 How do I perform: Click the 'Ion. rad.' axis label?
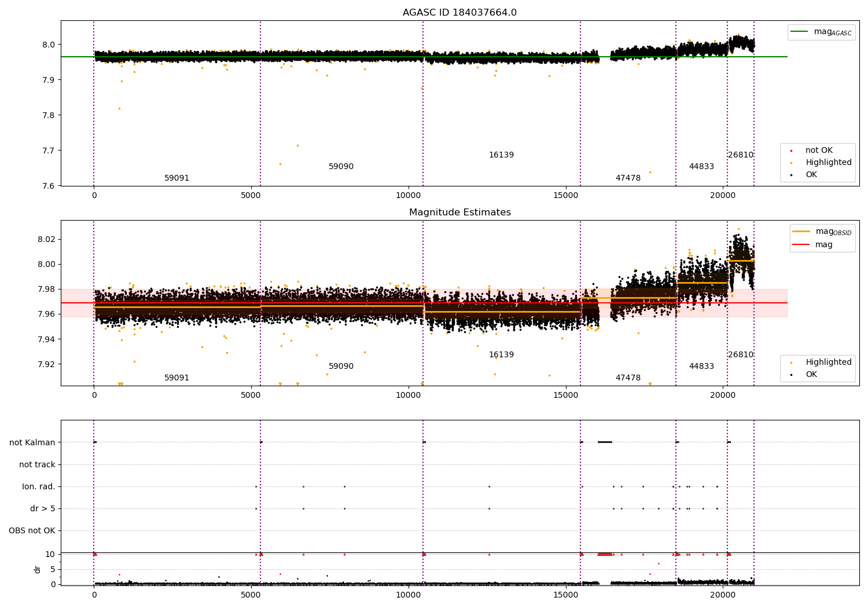click(39, 487)
